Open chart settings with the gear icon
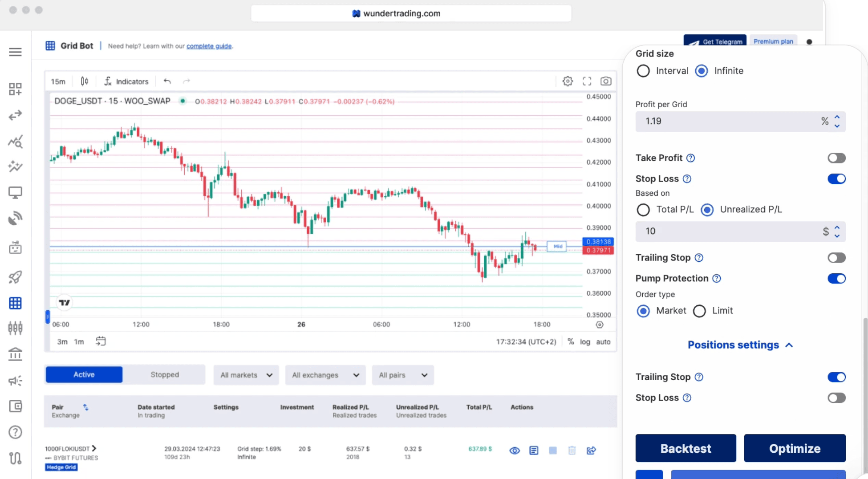The height and width of the screenshot is (479, 868). point(568,81)
